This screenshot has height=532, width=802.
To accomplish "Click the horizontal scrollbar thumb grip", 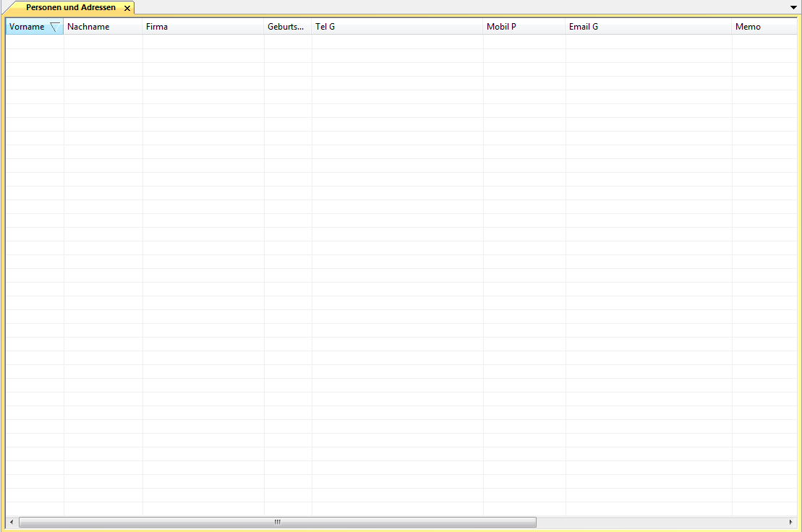I will point(277,522).
